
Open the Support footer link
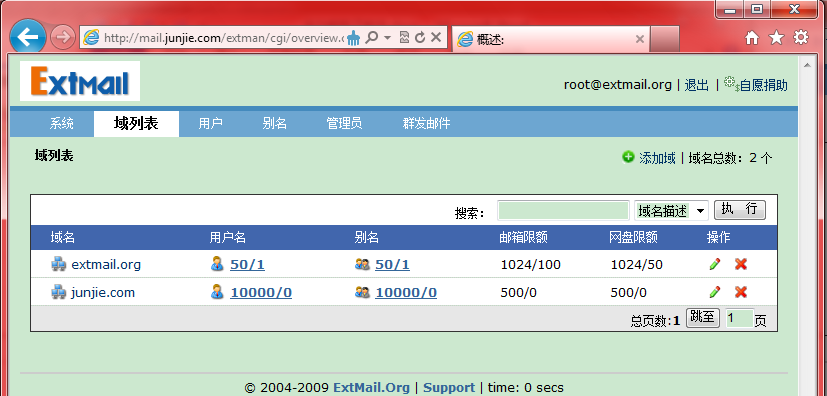point(449,388)
